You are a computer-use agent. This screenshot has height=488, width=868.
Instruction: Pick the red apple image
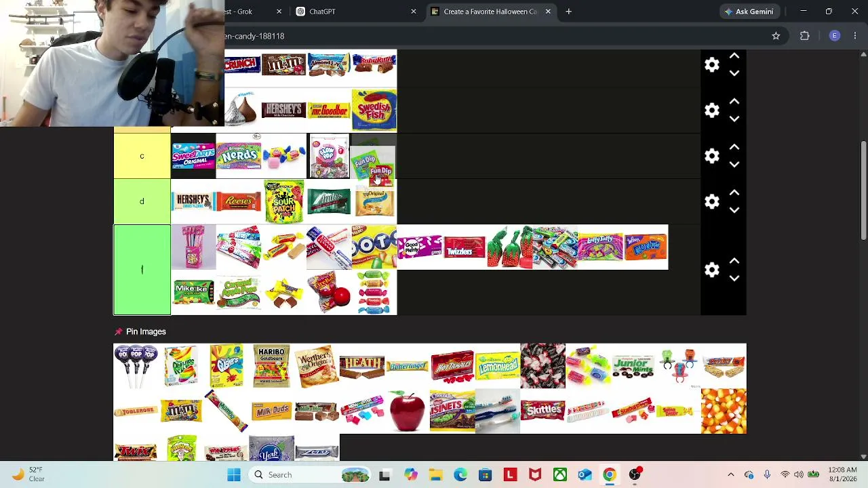tap(407, 411)
